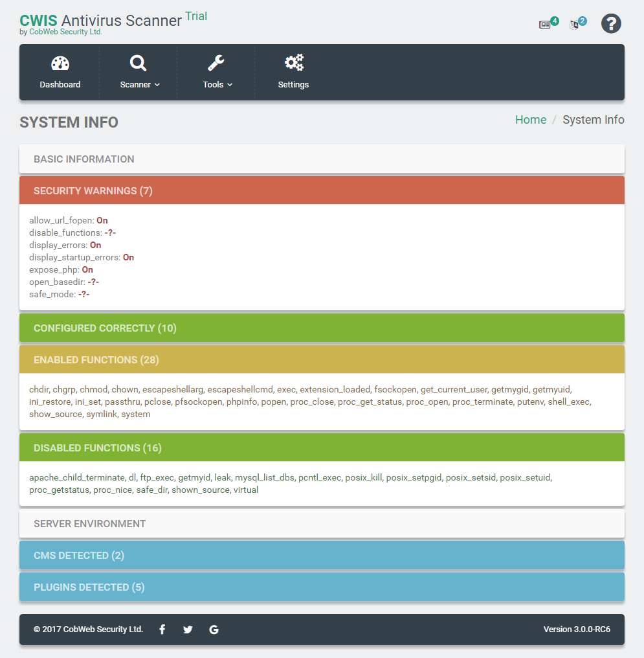Collapse the Disabled Functions (16) section
The width and height of the screenshot is (644, 658).
point(322,448)
